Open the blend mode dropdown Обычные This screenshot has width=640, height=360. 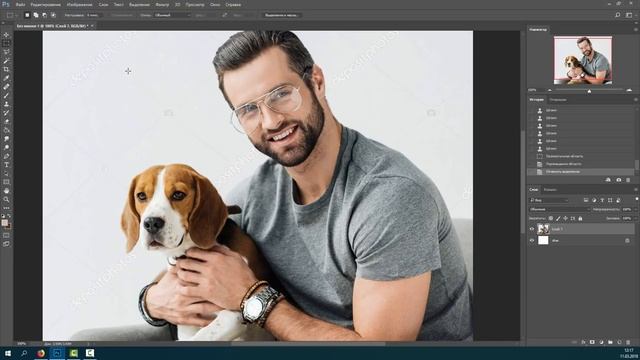pyautogui.click(x=560, y=209)
